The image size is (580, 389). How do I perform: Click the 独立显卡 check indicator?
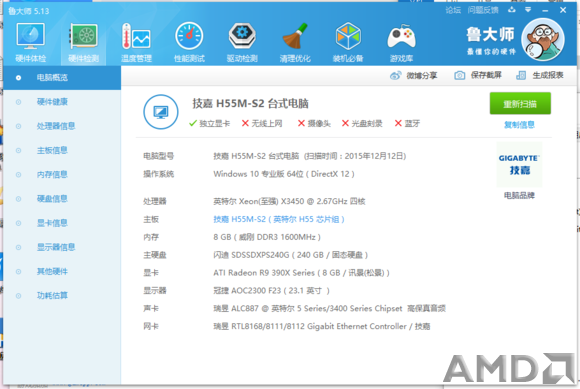click(x=209, y=124)
